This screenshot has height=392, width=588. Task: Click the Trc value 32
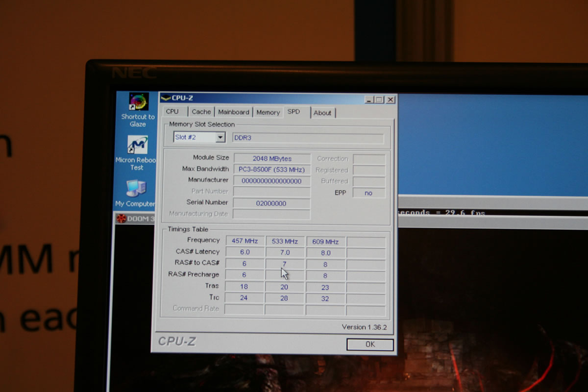coord(325,299)
